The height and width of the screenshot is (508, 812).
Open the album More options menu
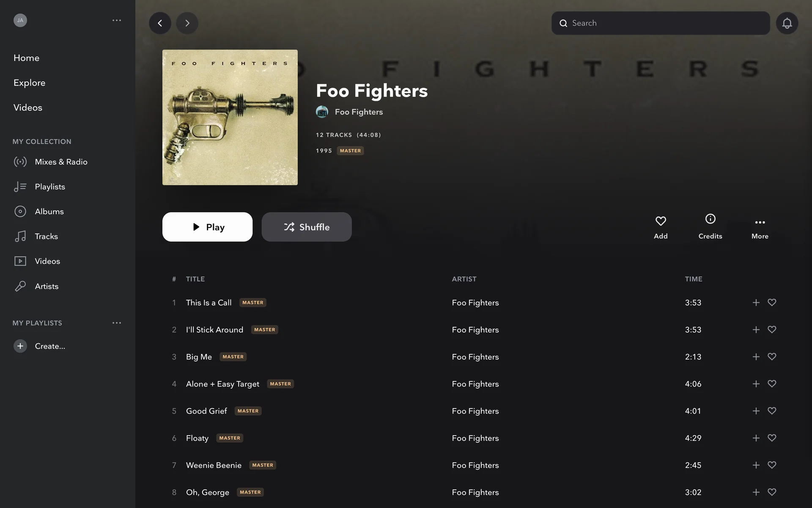click(x=760, y=229)
